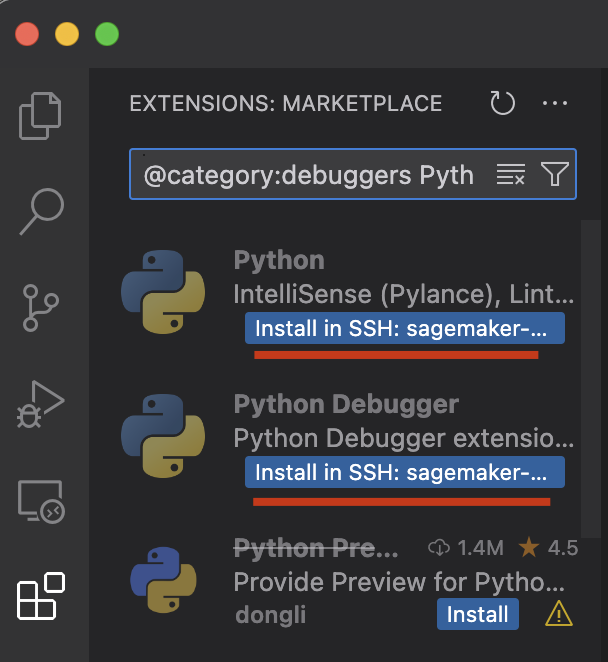The width and height of the screenshot is (608, 662).
Task: Open the Python extension logo
Action: 163,292
